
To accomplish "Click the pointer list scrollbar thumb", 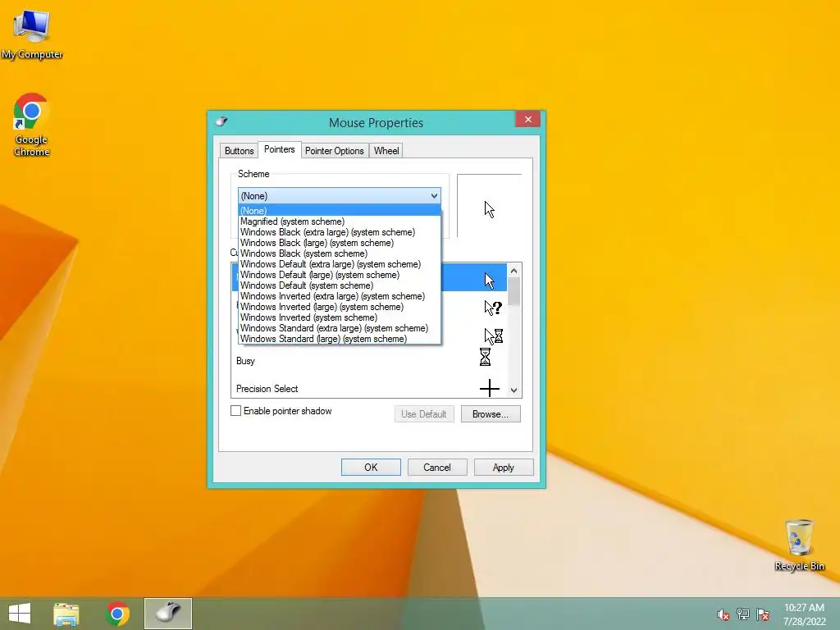I will point(514,293).
